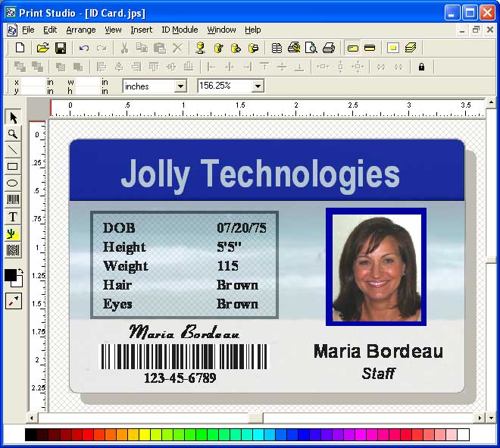The width and height of the screenshot is (500, 448).
Task: Click the stamp icon in toolbar
Action: tap(200, 48)
